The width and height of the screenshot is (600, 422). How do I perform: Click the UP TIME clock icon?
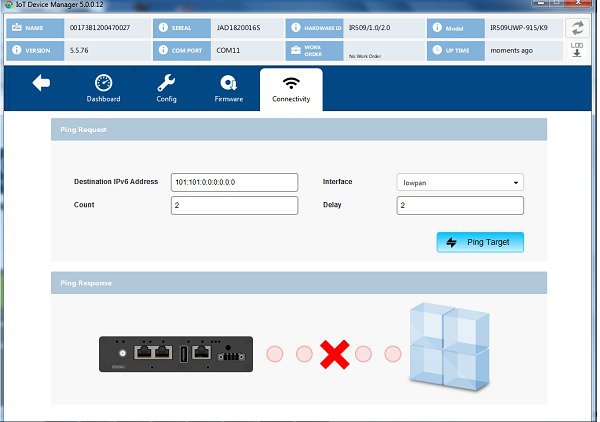437,50
